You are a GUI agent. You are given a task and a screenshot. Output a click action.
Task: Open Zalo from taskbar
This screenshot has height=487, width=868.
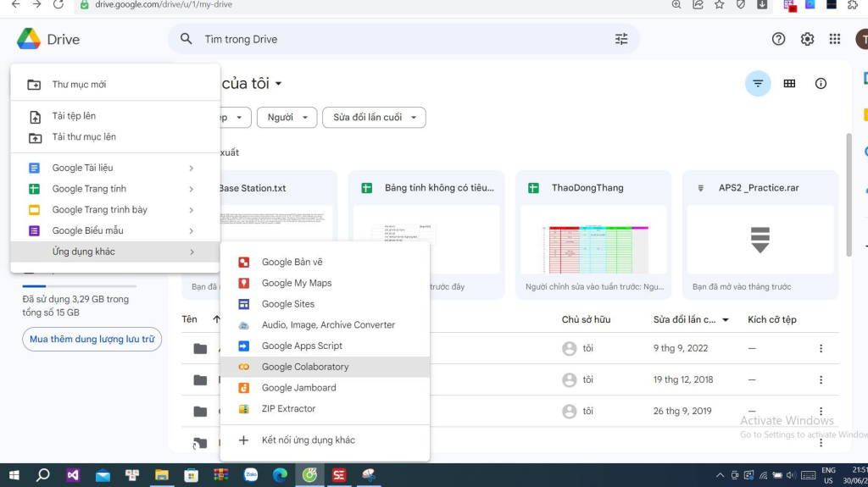tap(251, 475)
